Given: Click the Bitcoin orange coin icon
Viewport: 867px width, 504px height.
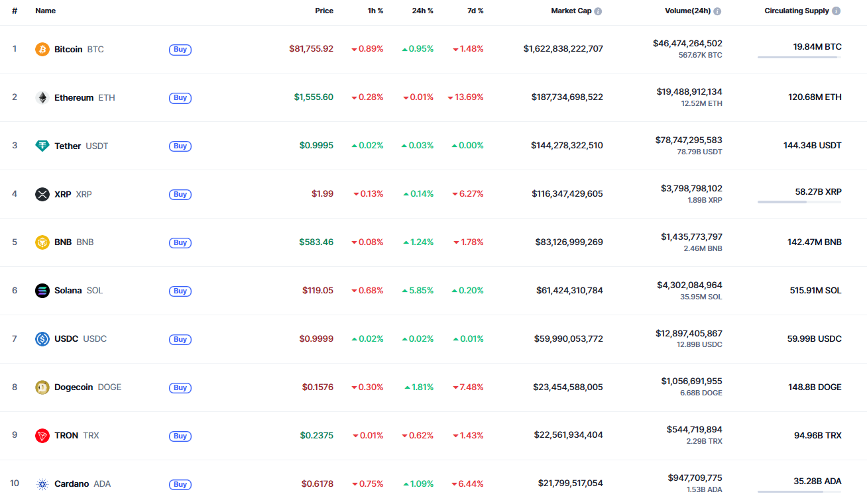Looking at the screenshot, I should (x=42, y=49).
